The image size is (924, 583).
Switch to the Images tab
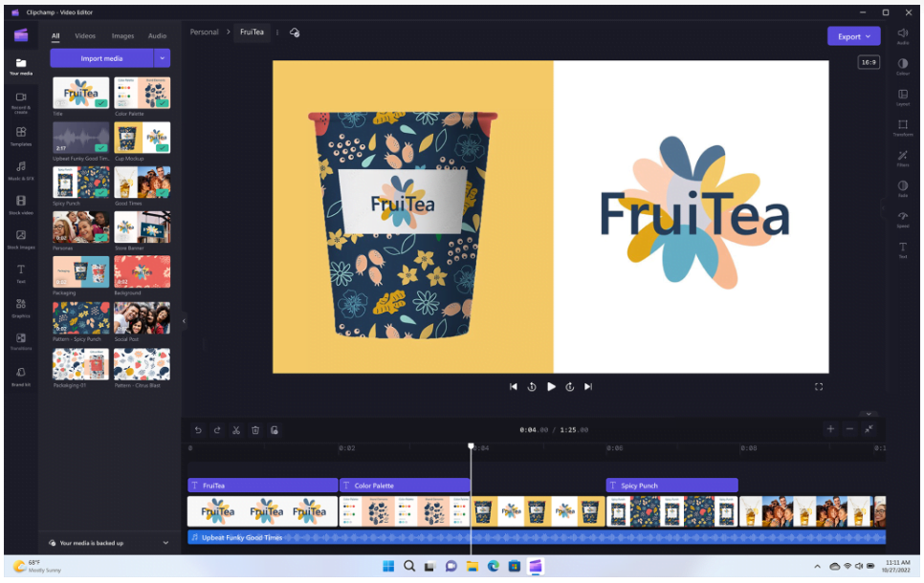click(x=122, y=34)
